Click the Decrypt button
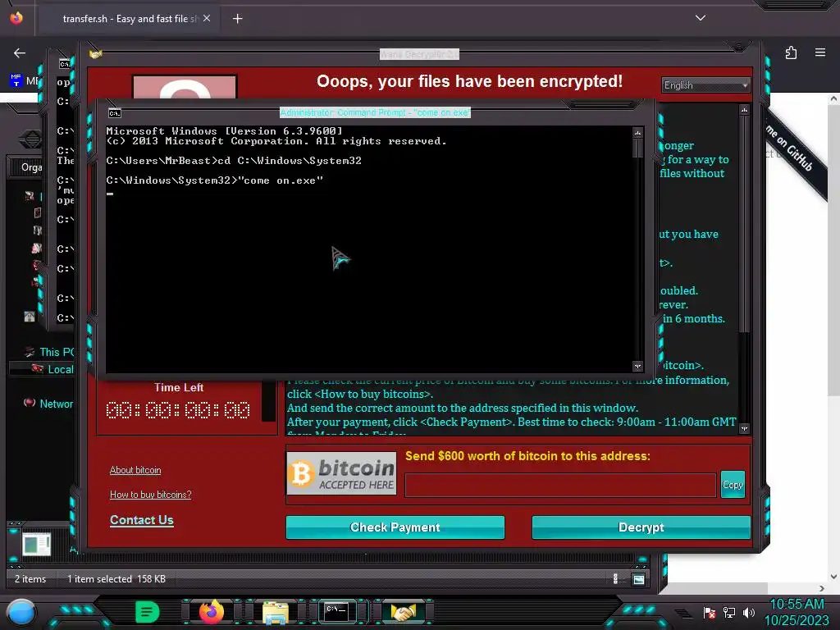 tap(641, 527)
